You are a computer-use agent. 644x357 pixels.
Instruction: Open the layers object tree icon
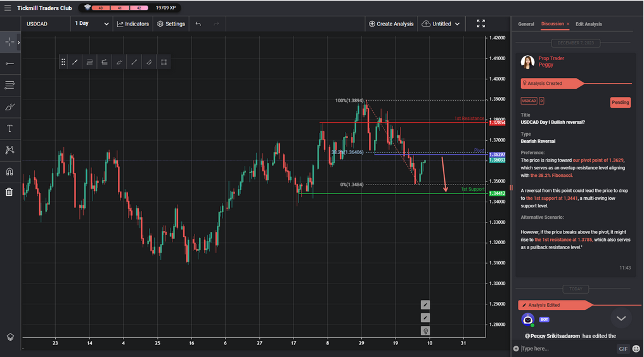point(10,337)
